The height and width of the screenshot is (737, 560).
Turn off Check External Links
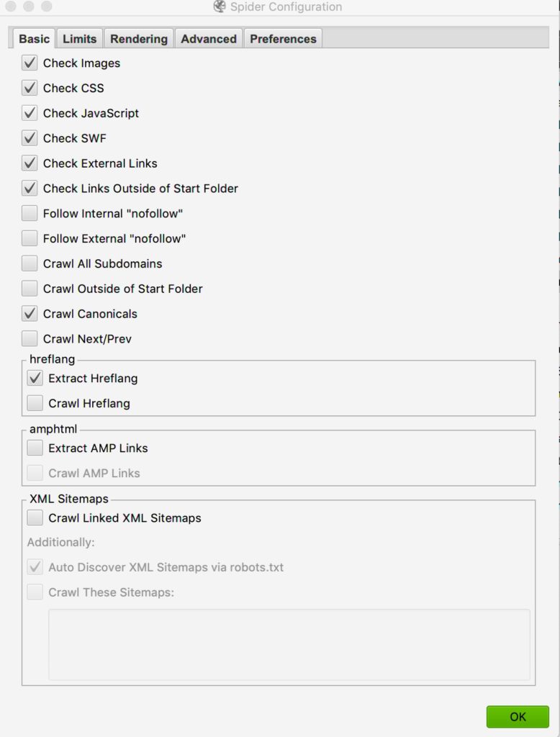(30, 163)
